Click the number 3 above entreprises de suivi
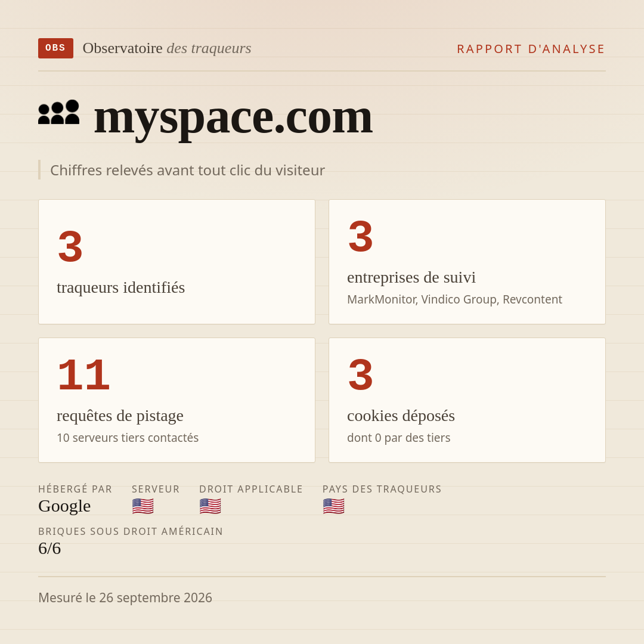644x644 pixels. pyautogui.click(x=361, y=236)
